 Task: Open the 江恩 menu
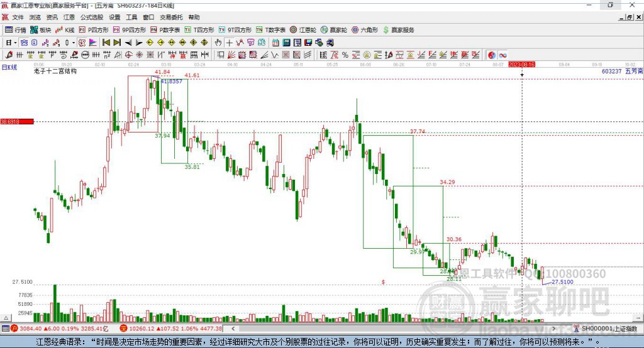click(69, 17)
